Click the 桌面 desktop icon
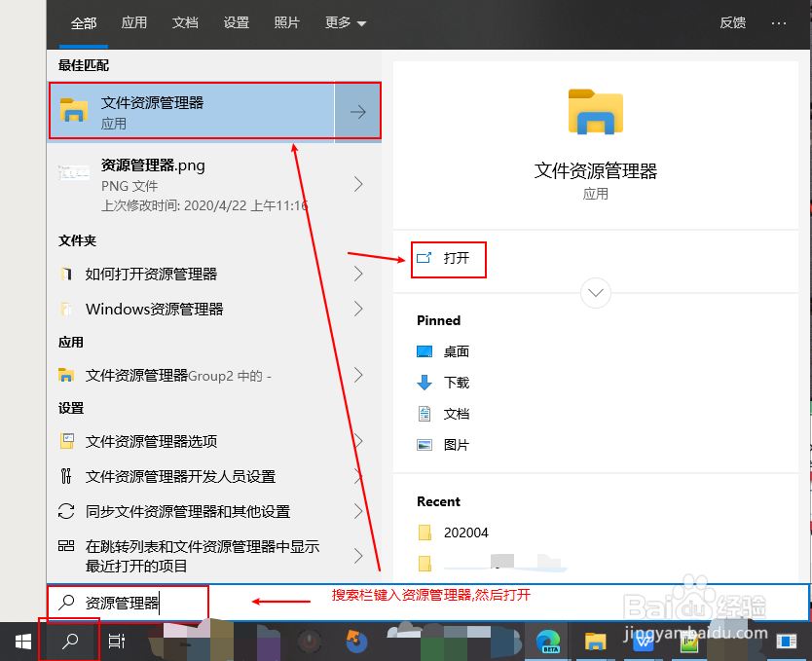This screenshot has height=661, width=812. click(x=424, y=352)
